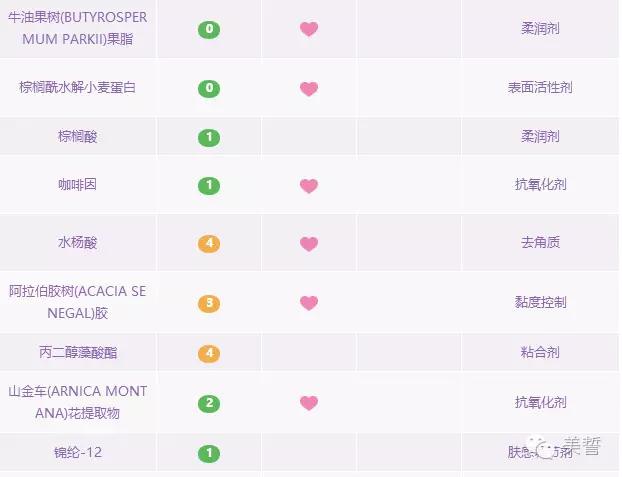Image resolution: width=622 pixels, height=477 pixels.
Task: Click the pink heart in the 咖啡因 row
Action: click(309, 185)
